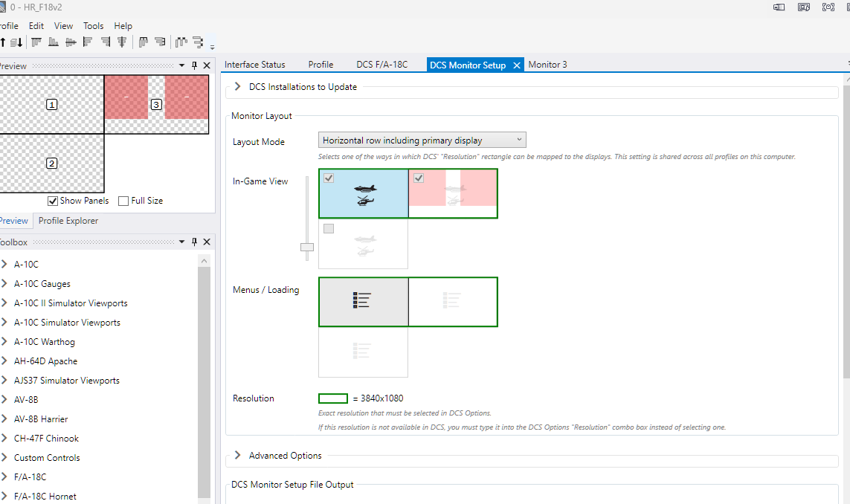Click the Toolbox vertical scrollbar

coord(204,382)
